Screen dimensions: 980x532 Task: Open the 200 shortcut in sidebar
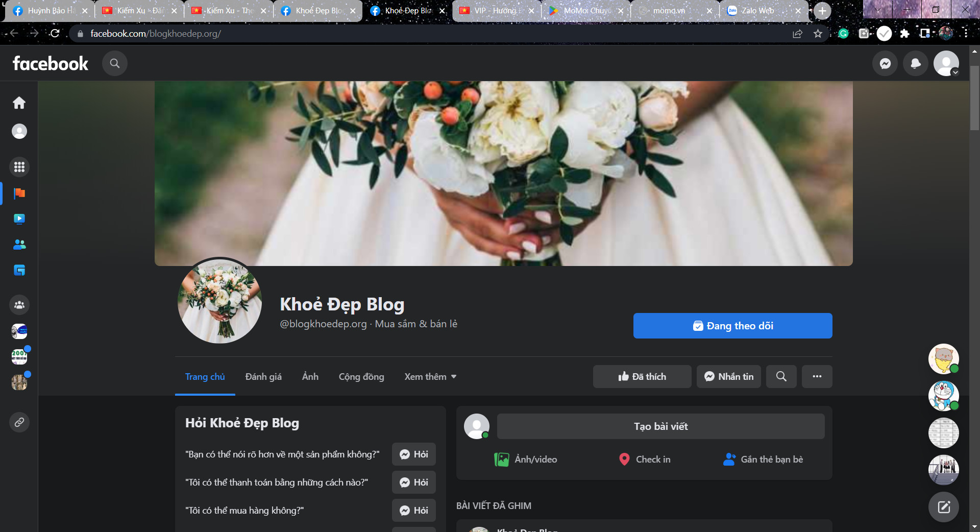[x=19, y=356]
